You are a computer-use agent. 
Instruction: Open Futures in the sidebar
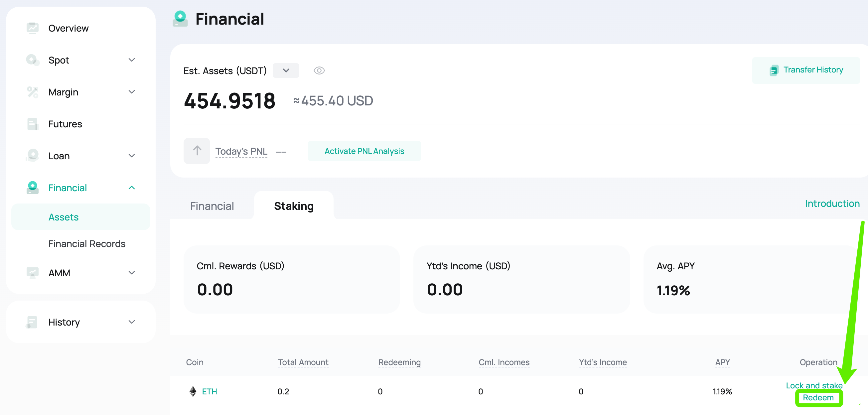81,124
